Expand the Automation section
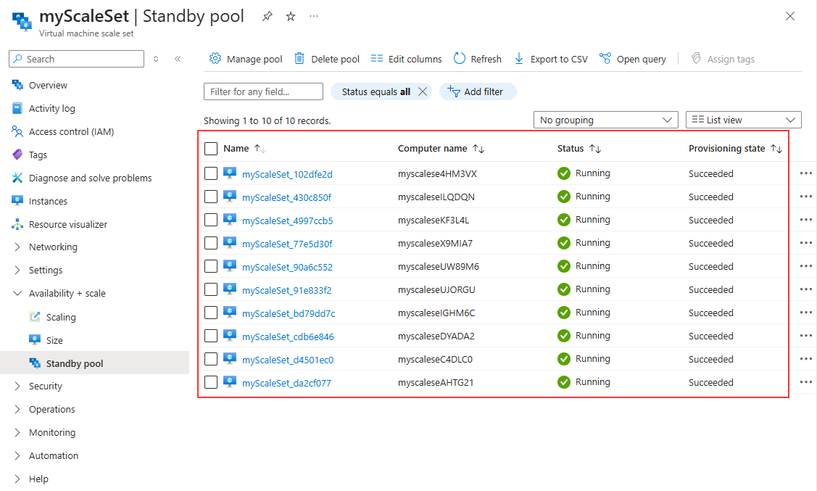Image resolution: width=817 pixels, height=491 pixels. tap(17, 456)
